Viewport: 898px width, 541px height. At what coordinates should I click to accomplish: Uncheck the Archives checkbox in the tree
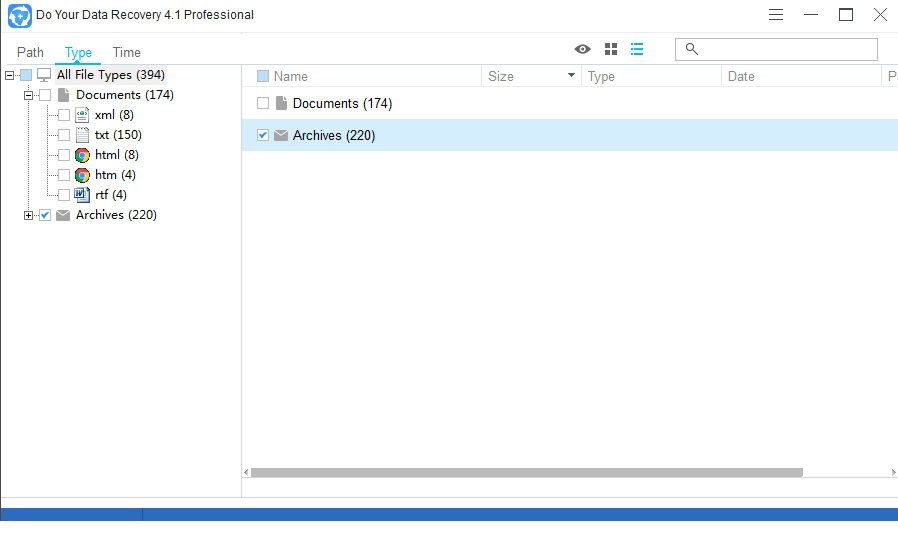point(45,215)
